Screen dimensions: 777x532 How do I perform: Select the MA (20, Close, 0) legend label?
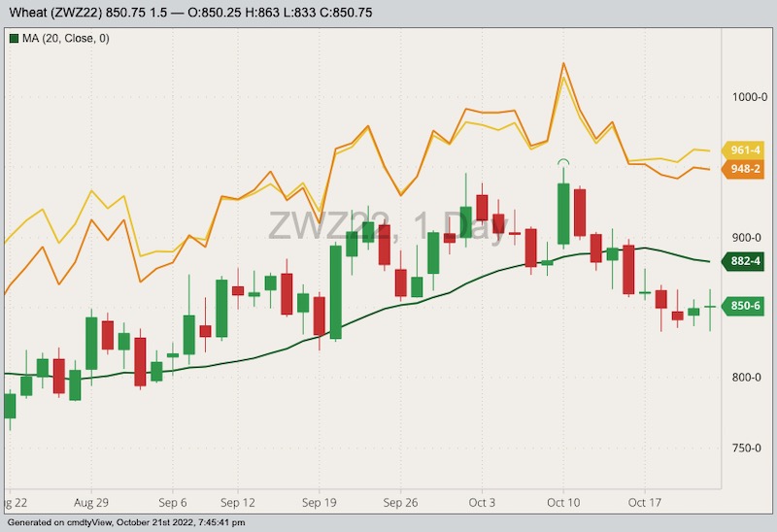coord(66,38)
